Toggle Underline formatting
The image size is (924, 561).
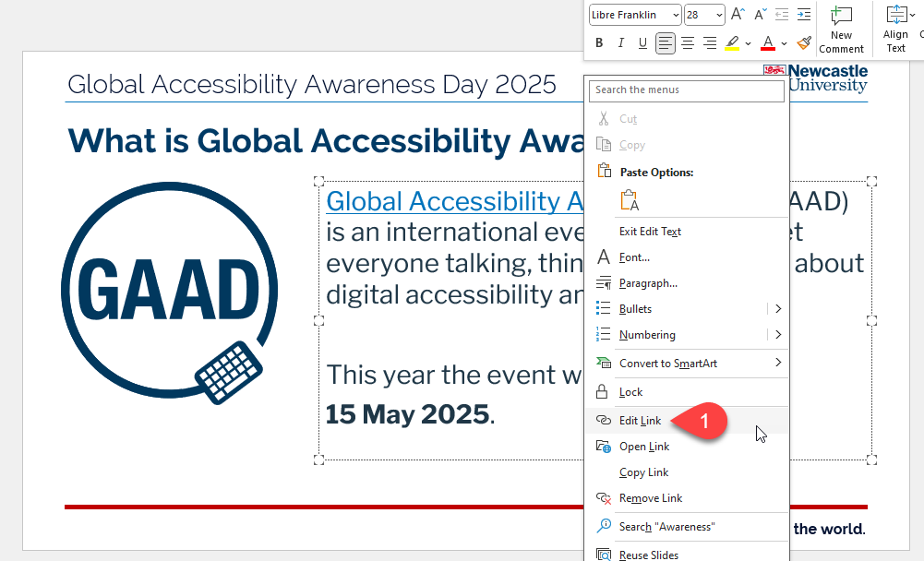(643, 43)
